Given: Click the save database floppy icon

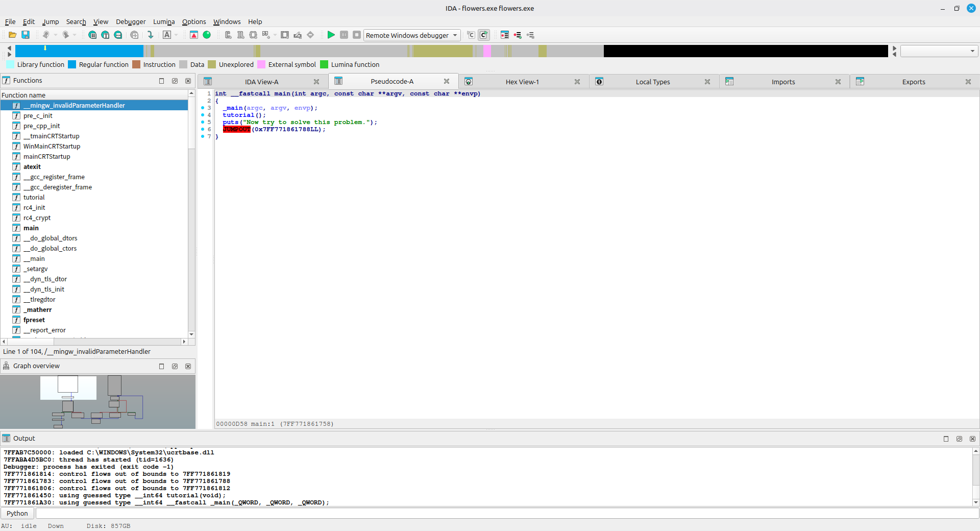Looking at the screenshot, I should coord(26,35).
